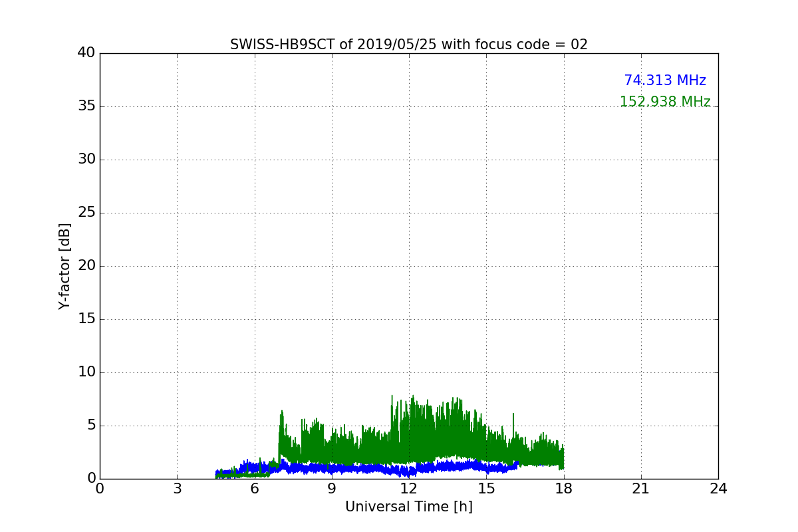Click y-axis tick label 40

86,53
